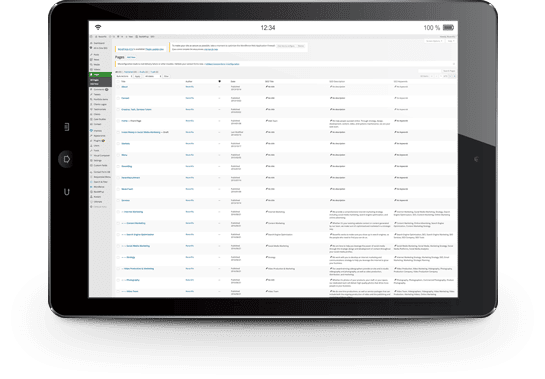Click the Comments icon in sidebar
The image size is (545, 379).
coord(91,89)
